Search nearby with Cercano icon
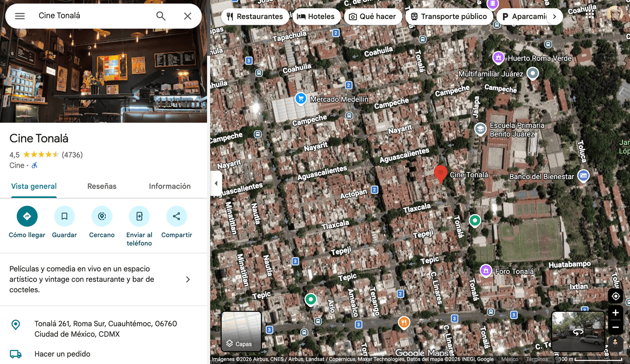Screen dimensions: 630x364 click(102, 216)
